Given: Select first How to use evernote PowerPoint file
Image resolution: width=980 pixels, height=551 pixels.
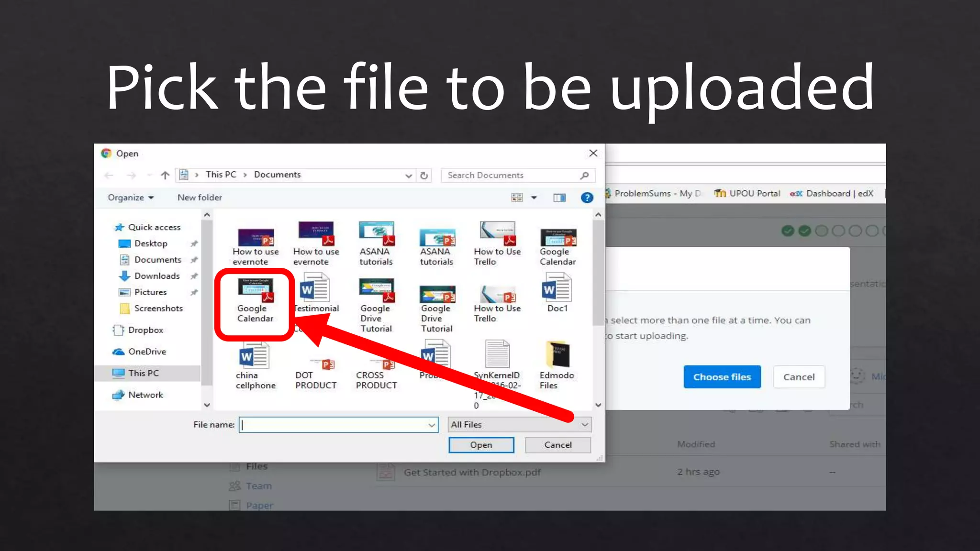Looking at the screenshot, I should pos(256,247).
